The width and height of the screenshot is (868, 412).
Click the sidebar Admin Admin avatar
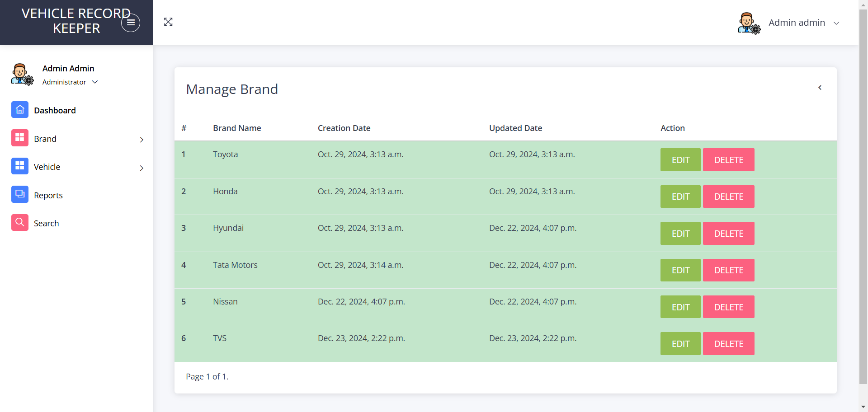[22, 75]
